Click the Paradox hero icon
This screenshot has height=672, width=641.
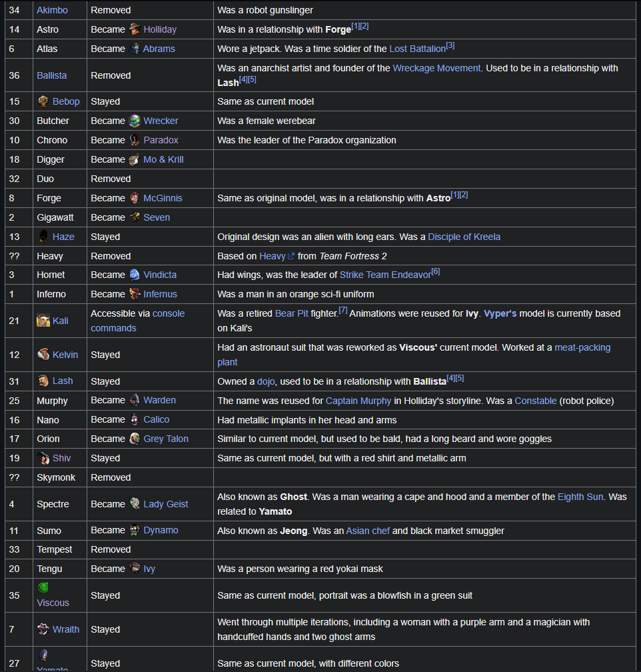point(135,140)
